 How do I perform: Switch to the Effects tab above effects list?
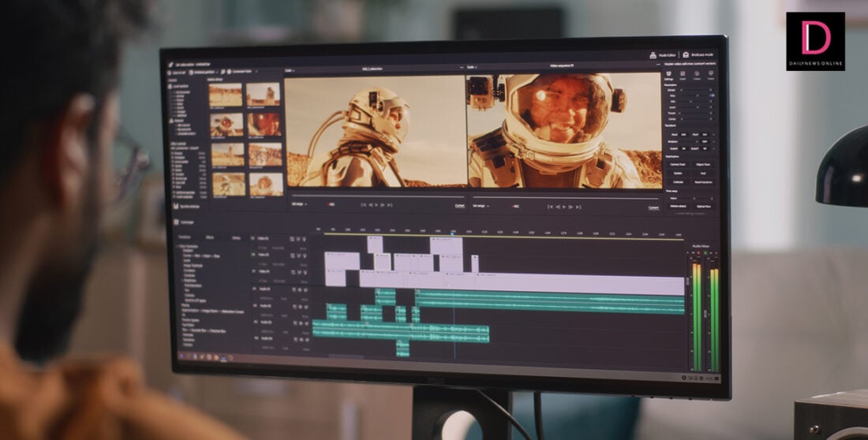point(210,237)
